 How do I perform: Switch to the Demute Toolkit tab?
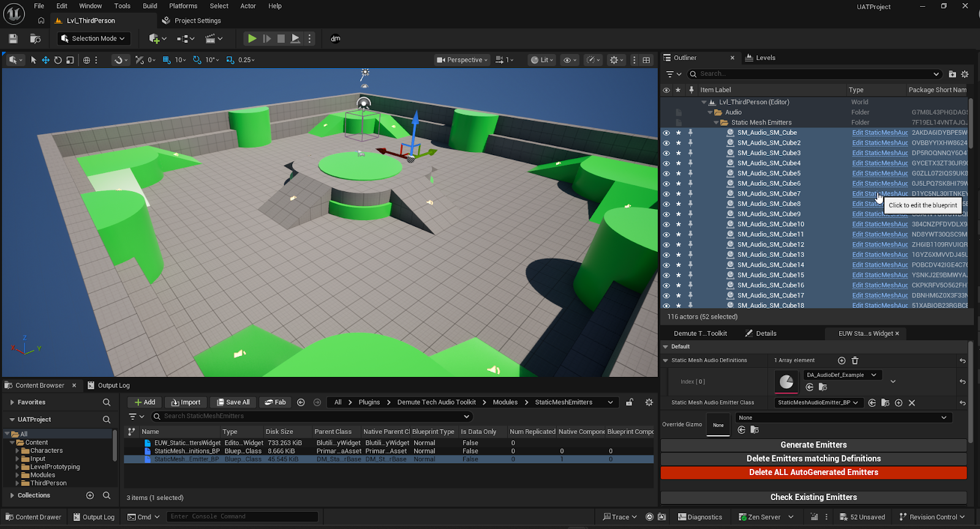coord(700,333)
